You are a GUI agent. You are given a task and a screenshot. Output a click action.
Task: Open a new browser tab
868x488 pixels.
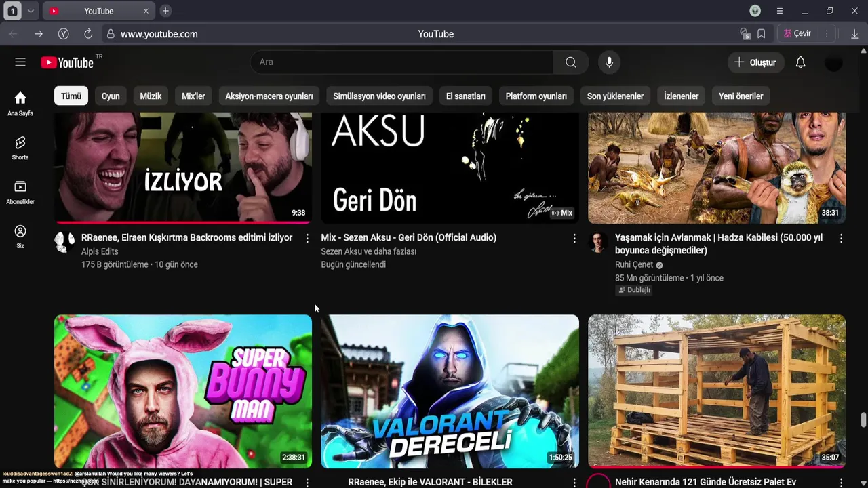click(165, 11)
